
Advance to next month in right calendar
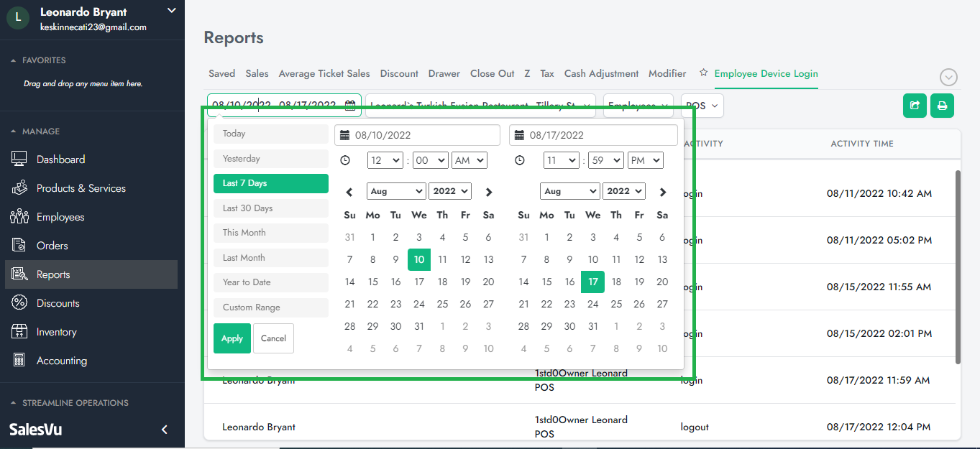663,192
